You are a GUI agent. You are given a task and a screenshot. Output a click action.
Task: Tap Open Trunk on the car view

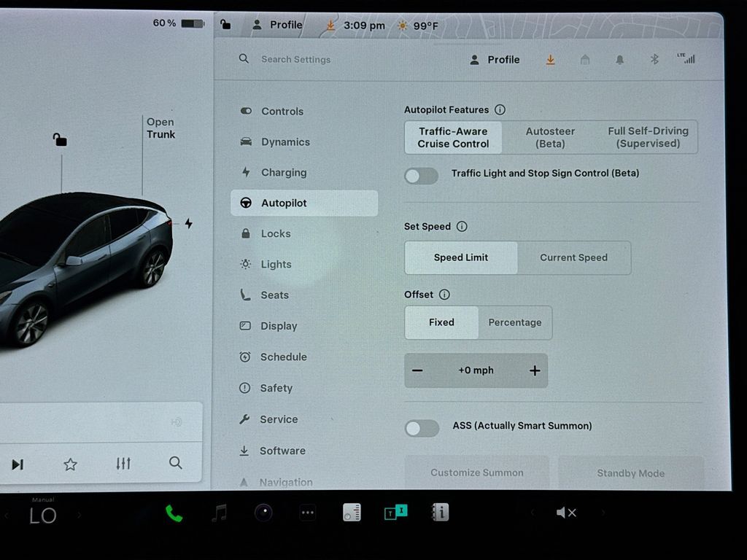pos(160,128)
